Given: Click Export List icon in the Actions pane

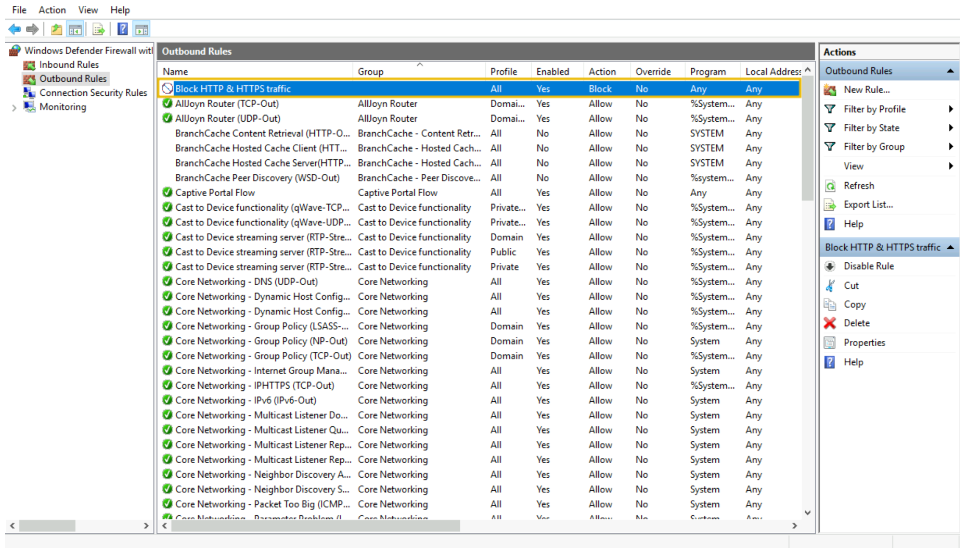Looking at the screenshot, I should pyautogui.click(x=830, y=205).
